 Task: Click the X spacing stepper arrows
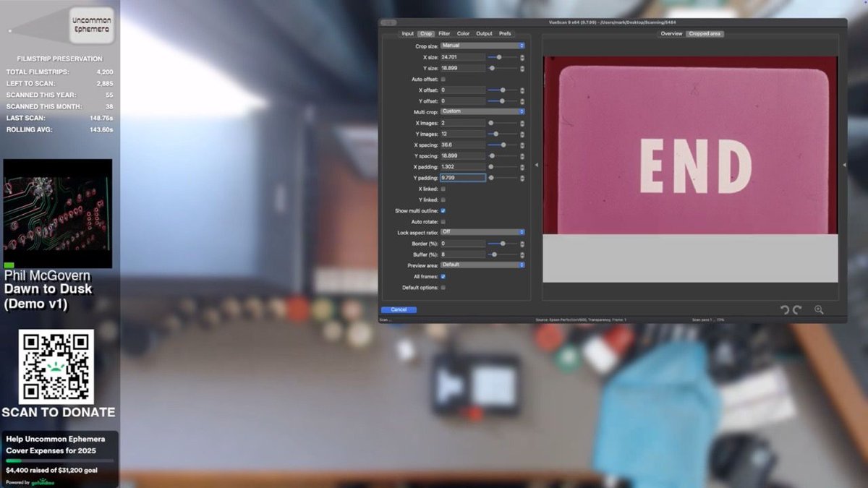click(522, 145)
